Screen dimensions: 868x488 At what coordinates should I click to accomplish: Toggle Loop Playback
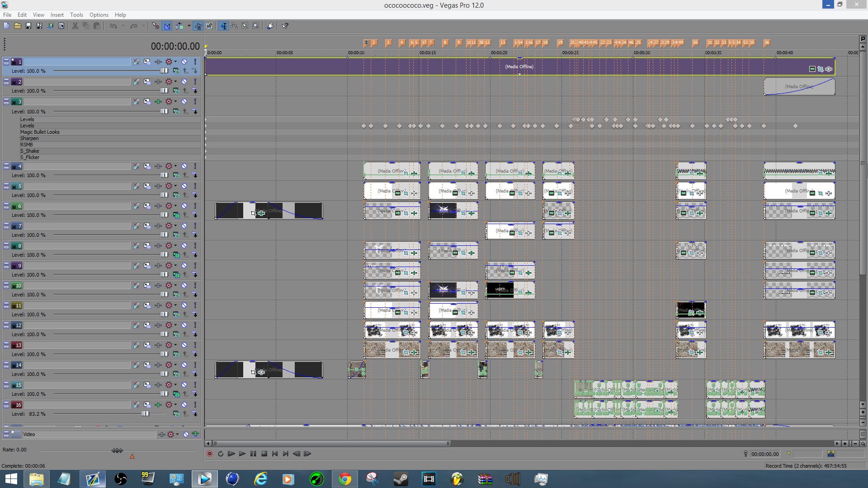tap(221, 454)
